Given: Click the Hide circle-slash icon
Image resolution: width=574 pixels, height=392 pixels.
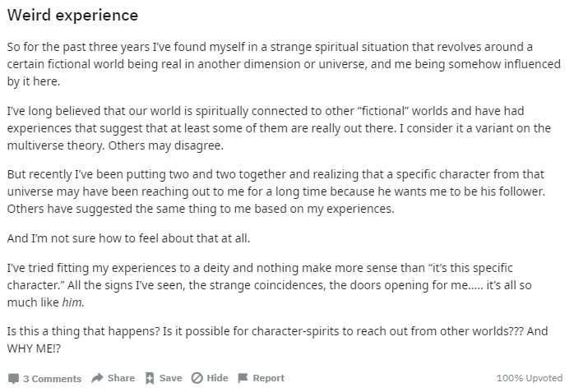Looking at the screenshot, I should 197,378.
